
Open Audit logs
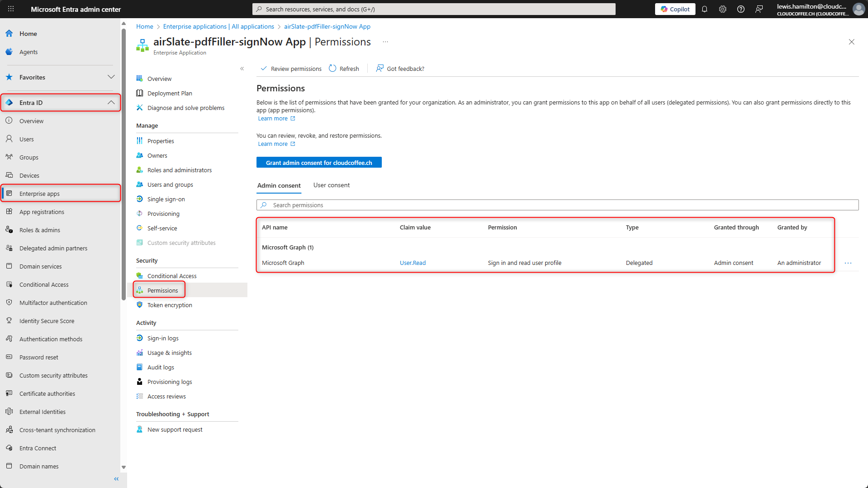(160, 367)
